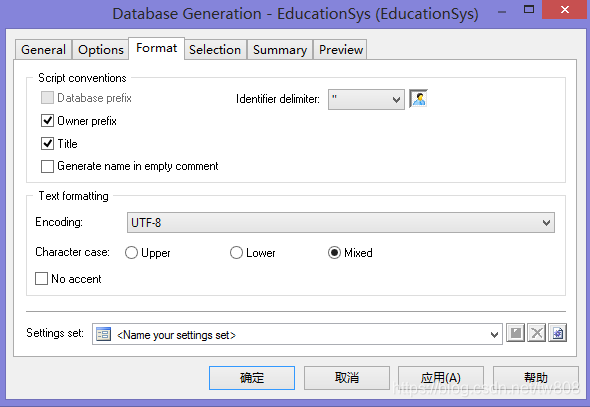Open the Identifier delimiter dropdown

366,99
